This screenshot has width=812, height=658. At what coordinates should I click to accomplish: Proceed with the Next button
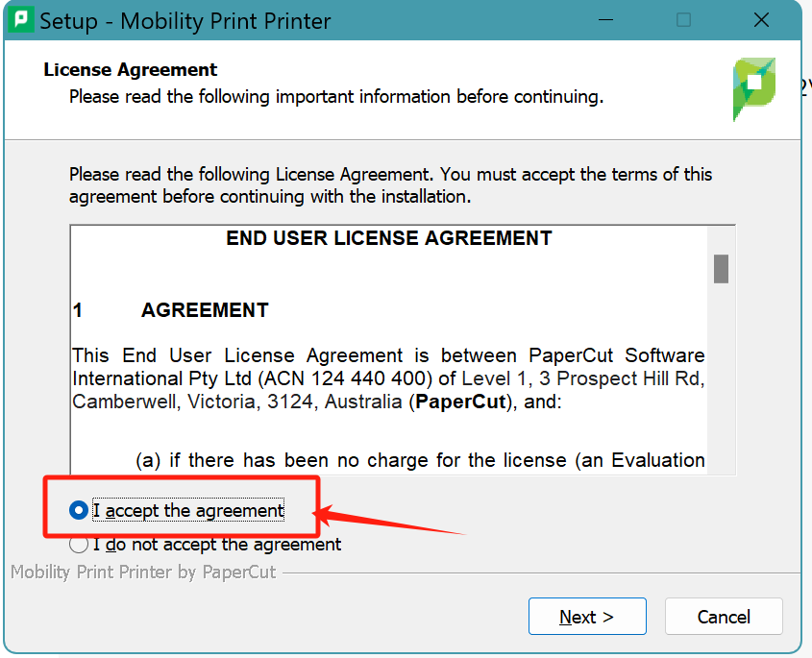pos(587,616)
